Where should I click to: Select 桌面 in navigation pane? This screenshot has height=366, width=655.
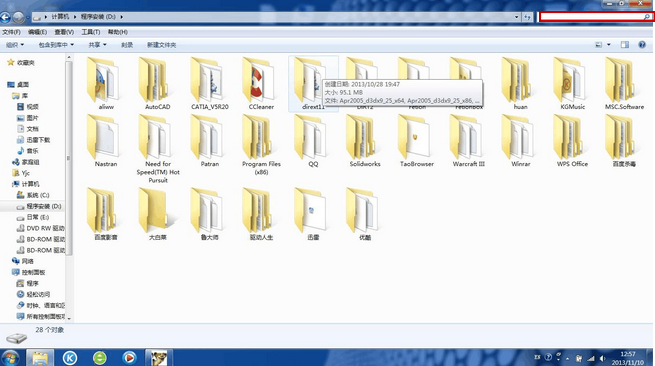click(23, 84)
